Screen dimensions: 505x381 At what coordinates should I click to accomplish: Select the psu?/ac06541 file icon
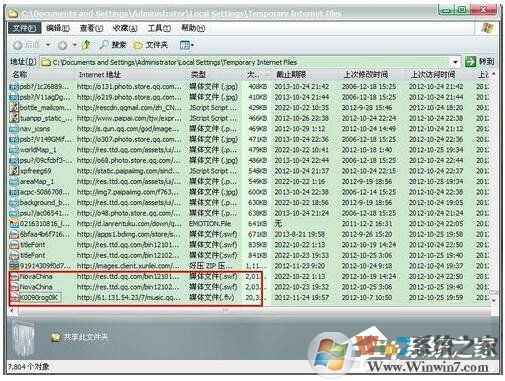[x=14, y=213]
